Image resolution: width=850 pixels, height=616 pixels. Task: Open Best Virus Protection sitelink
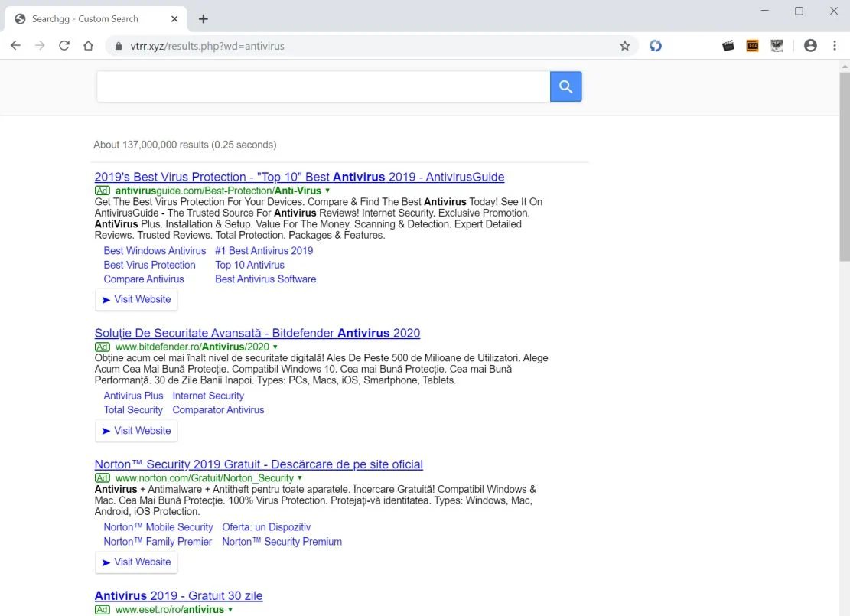(150, 265)
